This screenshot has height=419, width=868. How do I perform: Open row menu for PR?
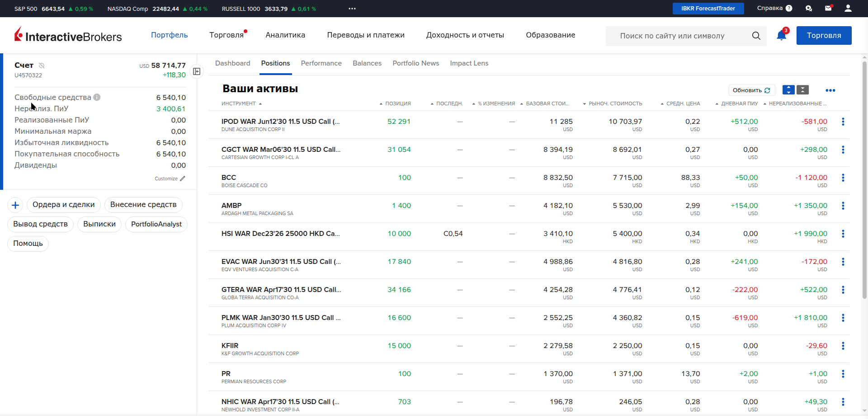843,374
